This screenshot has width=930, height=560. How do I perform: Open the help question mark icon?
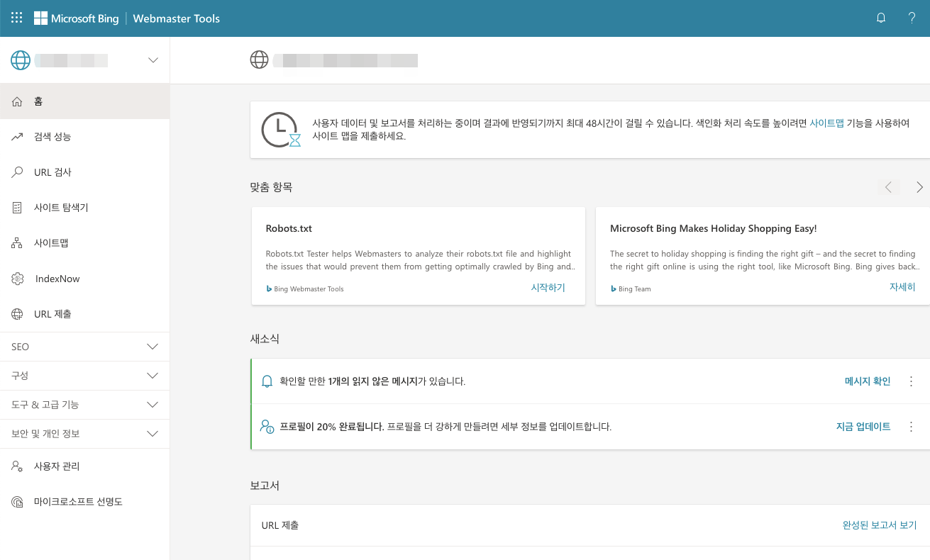(x=912, y=18)
